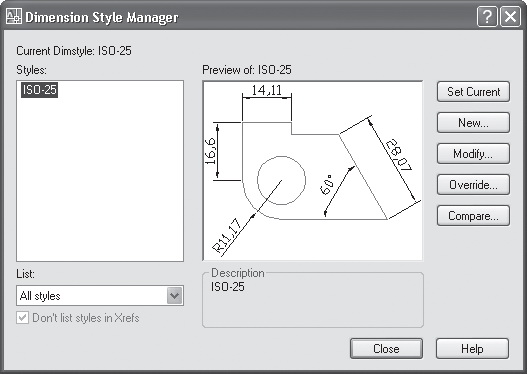Click the Description text ISO-25

(x=228, y=287)
